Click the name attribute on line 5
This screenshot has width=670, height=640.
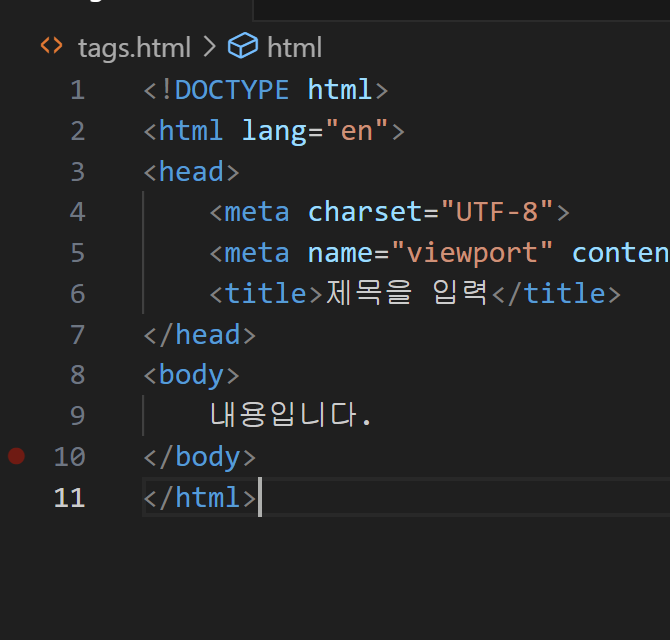click(x=340, y=253)
